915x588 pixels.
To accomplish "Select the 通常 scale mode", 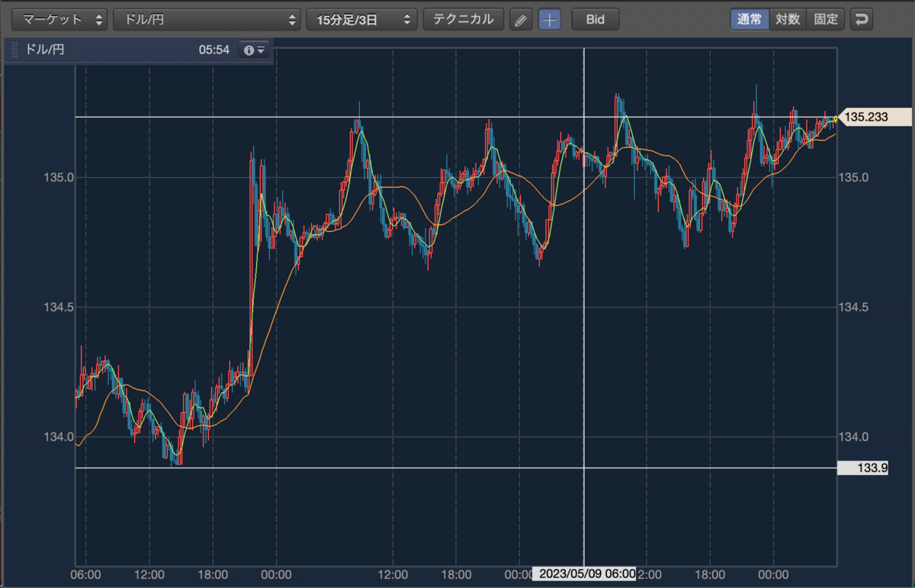I will [x=750, y=20].
